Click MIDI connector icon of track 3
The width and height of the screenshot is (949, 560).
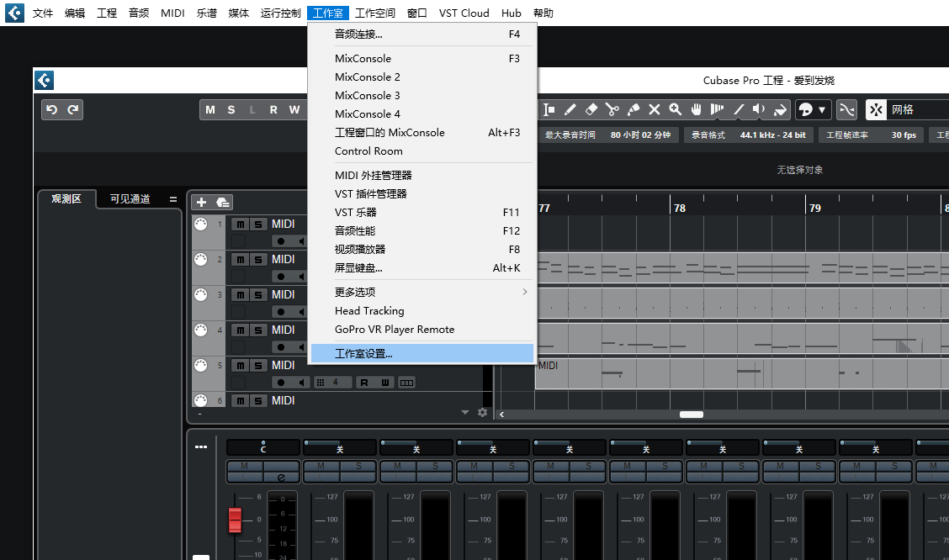201,295
